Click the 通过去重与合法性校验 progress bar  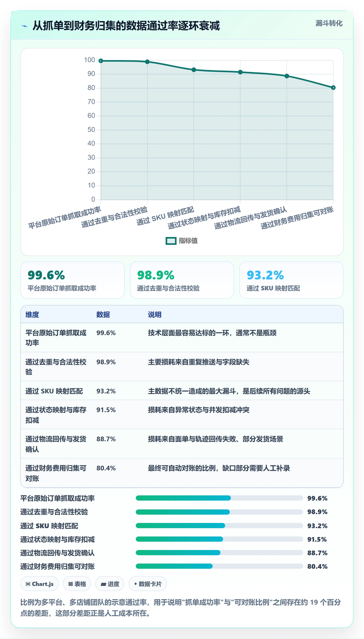(x=219, y=512)
